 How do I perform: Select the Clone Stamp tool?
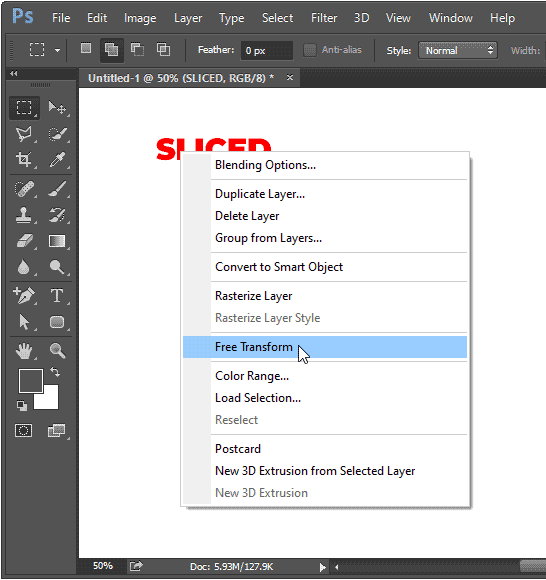(24, 215)
